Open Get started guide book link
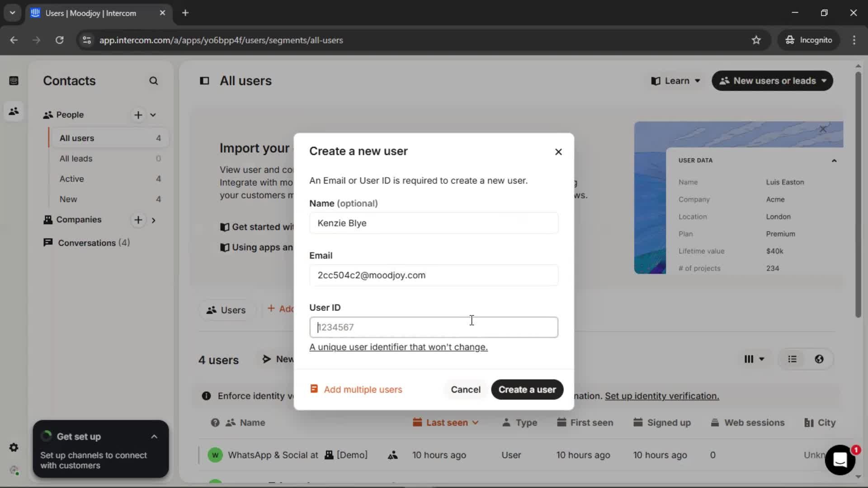Screen dimensions: 868x488 [x=256, y=227]
